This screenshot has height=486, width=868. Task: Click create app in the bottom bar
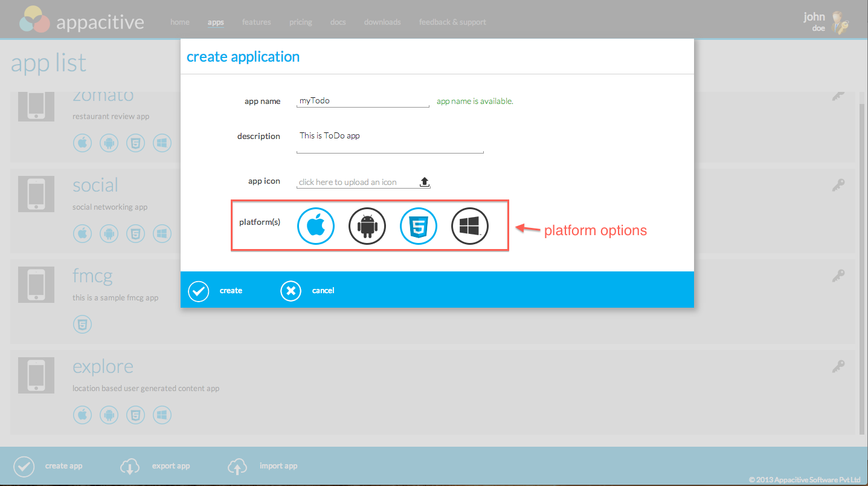coord(63,466)
